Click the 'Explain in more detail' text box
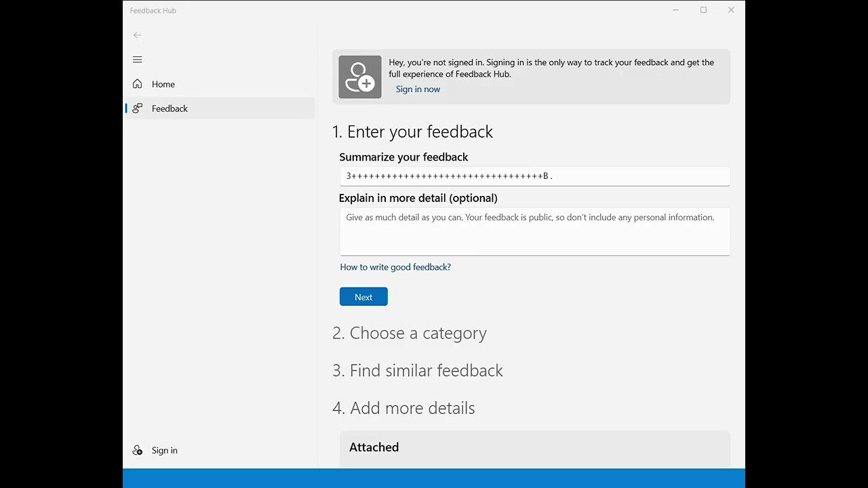The width and height of the screenshot is (868, 488). pos(534,232)
